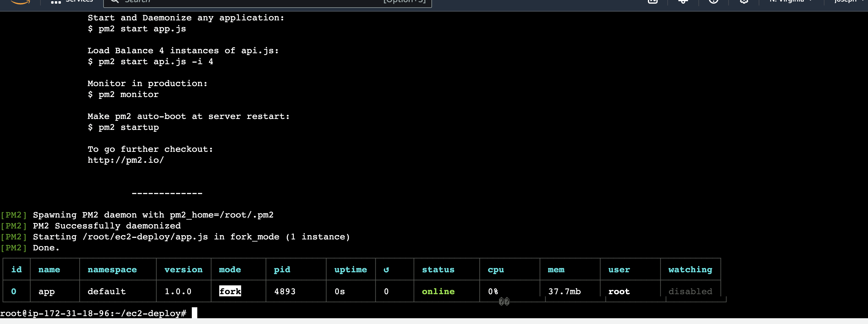Image resolution: width=868 pixels, height=324 pixels.
Task: Open the help icon in the top bar
Action: 713,1
